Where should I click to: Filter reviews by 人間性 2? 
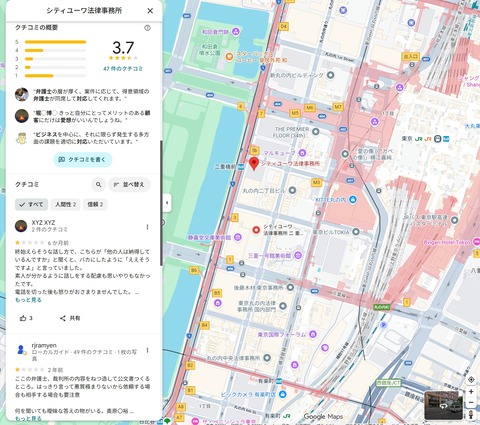[66, 204]
